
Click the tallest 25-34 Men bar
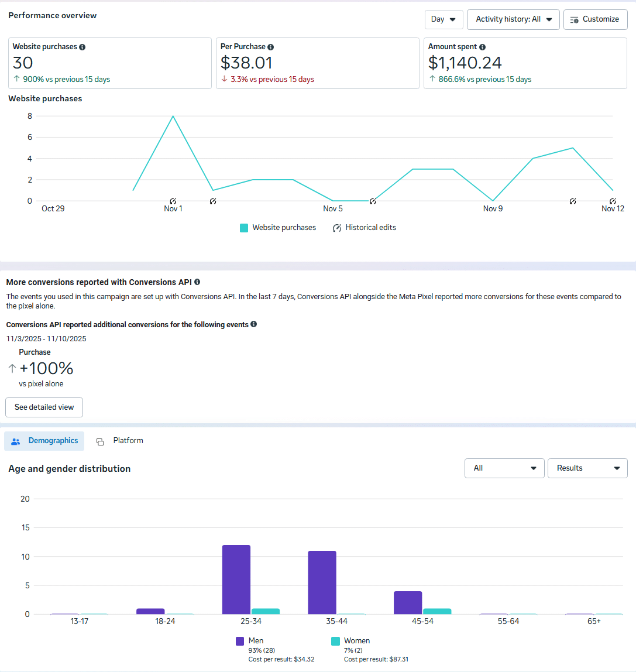[x=236, y=580]
